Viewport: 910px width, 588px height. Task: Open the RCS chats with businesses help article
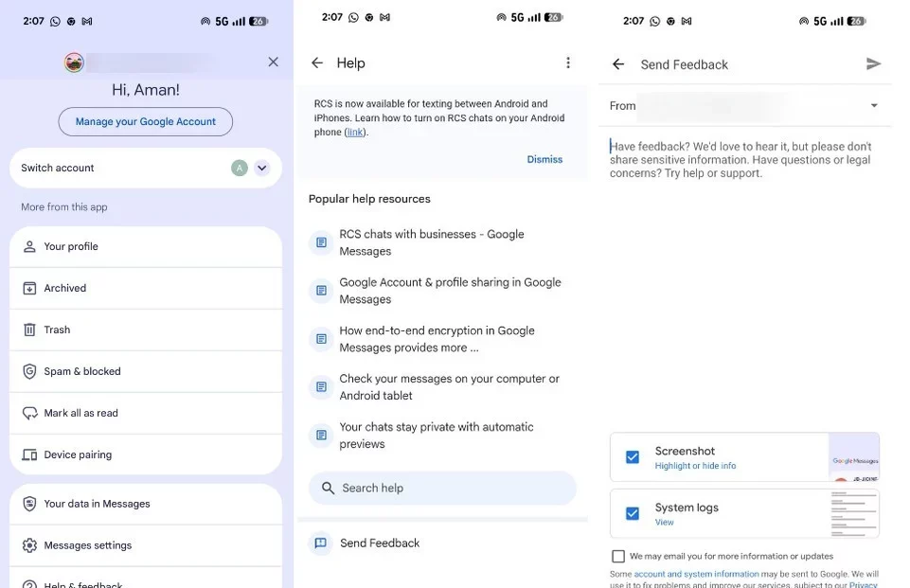(432, 242)
